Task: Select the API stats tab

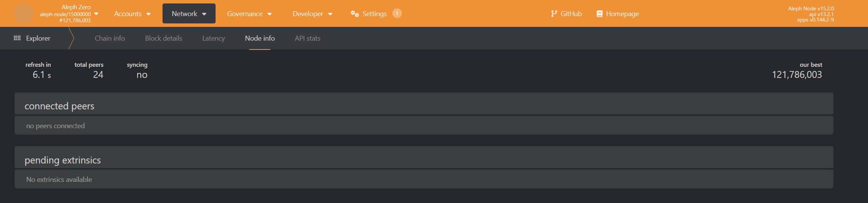Action: click(307, 38)
